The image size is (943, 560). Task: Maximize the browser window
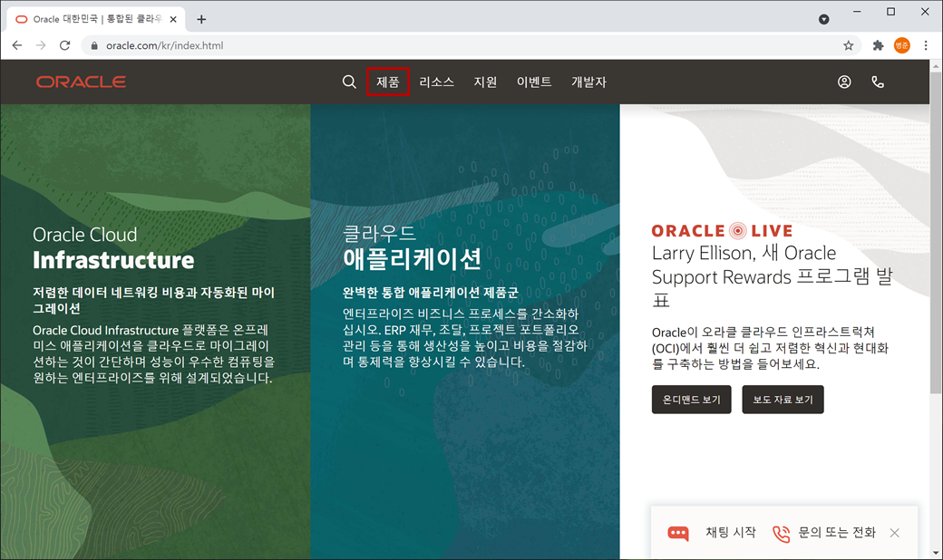coord(890,12)
